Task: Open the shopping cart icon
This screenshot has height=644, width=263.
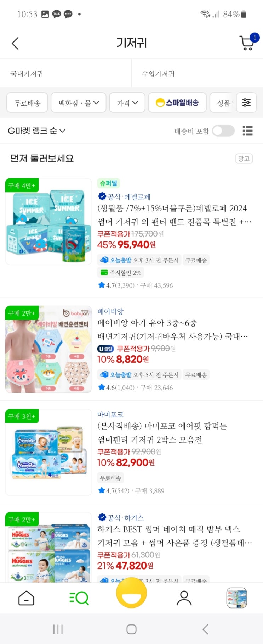Action: click(247, 43)
